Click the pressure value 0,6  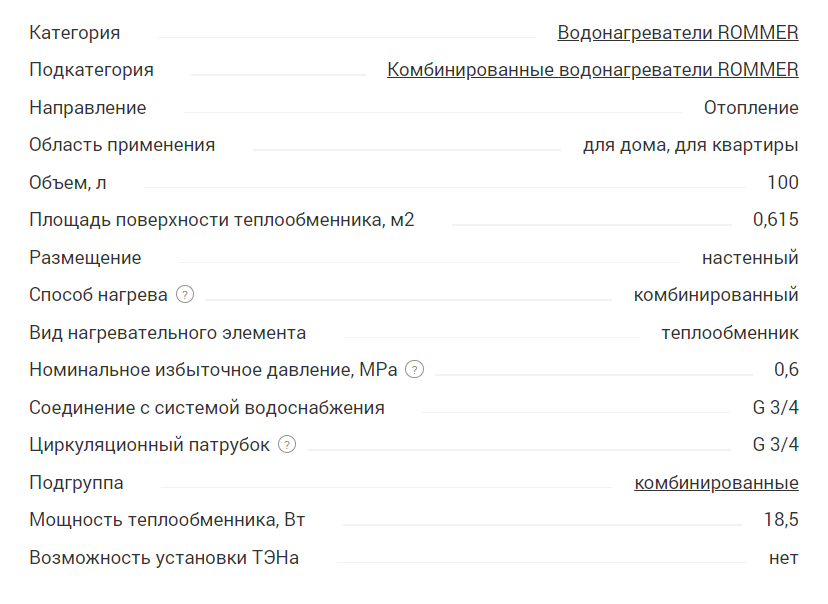[786, 370]
